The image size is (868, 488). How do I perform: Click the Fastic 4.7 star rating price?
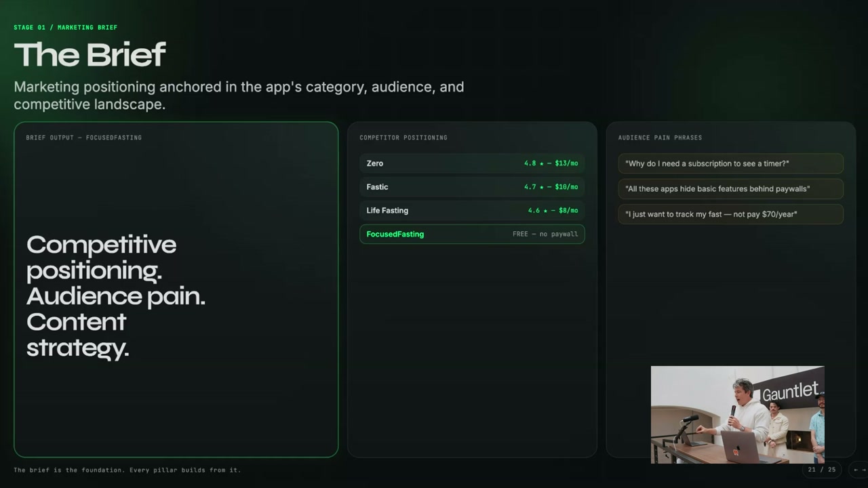(x=551, y=187)
